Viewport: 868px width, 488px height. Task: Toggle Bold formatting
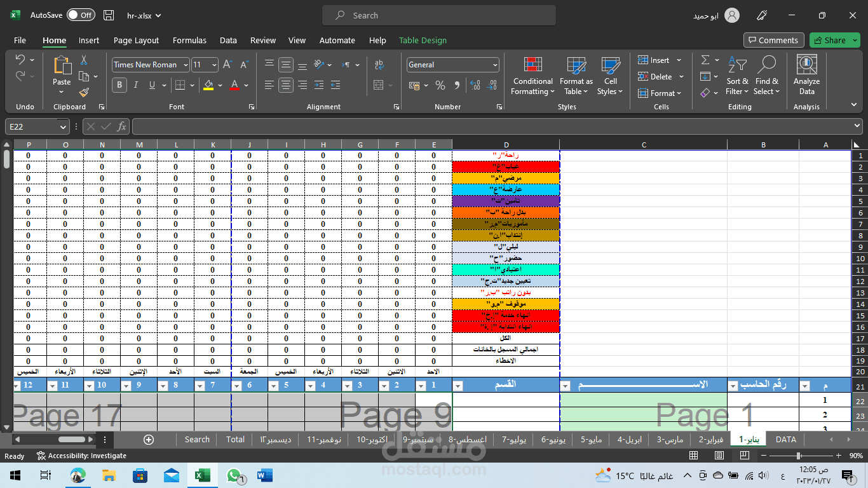[119, 85]
